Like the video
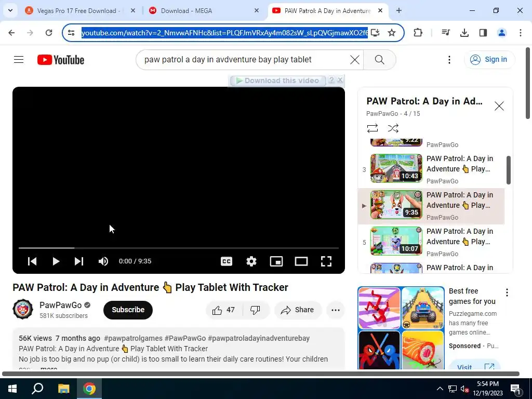Viewport: 532px width, 399px height. pyautogui.click(x=223, y=310)
